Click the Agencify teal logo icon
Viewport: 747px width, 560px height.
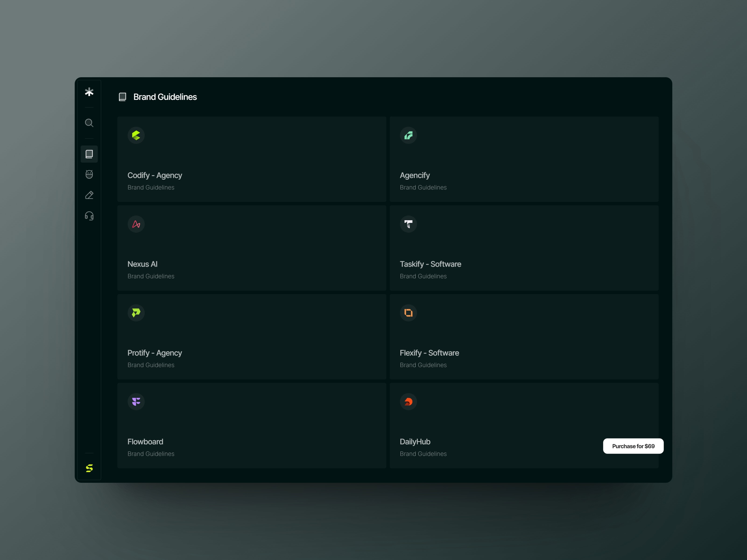pos(408,135)
